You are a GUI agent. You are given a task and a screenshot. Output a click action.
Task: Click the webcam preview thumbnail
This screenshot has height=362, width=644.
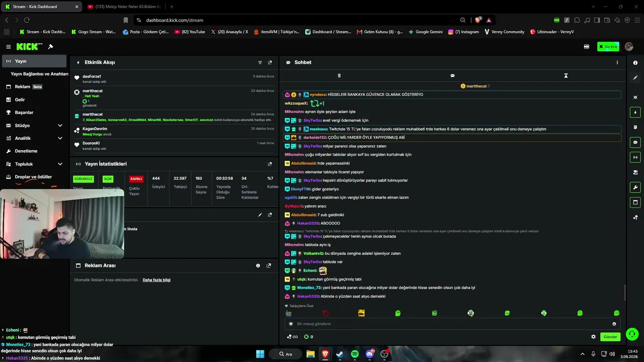(x=62, y=224)
